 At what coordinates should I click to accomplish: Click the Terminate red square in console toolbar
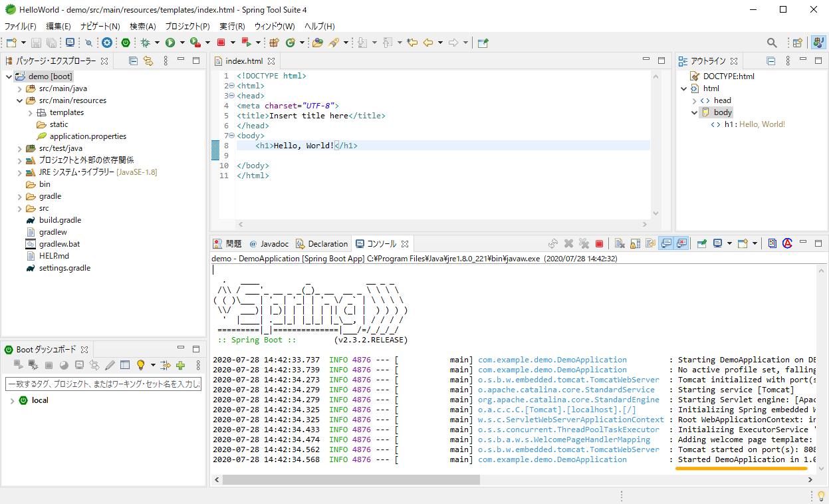pos(599,244)
